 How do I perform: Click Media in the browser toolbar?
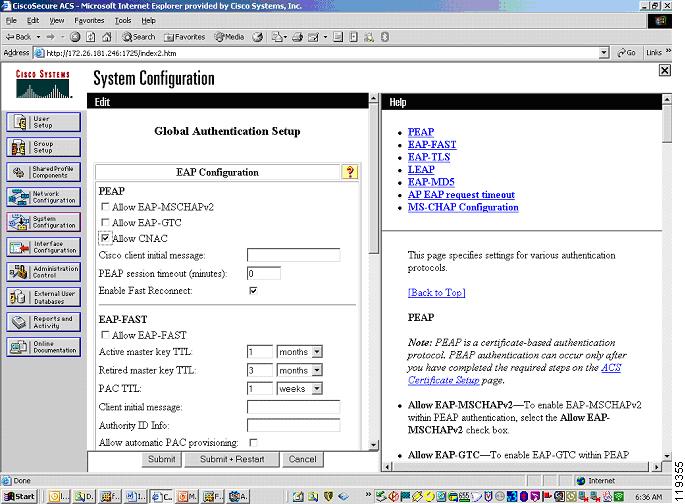coord(230,37)
